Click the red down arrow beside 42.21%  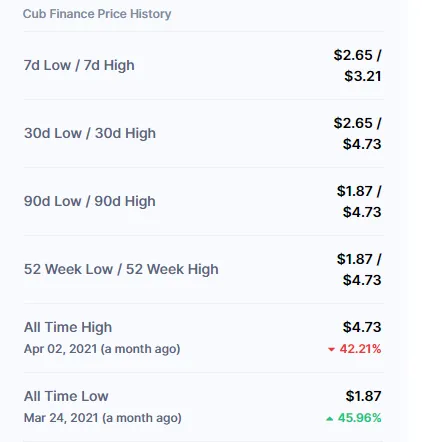(x=331, y=349)
